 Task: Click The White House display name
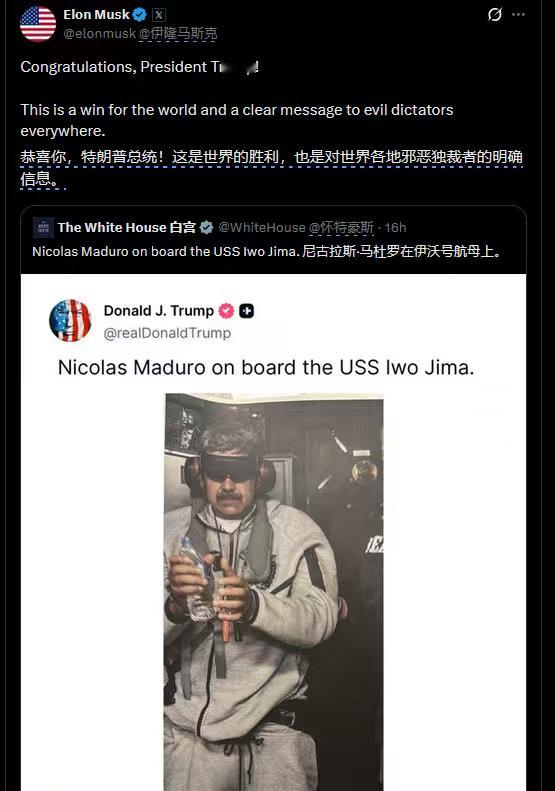(112, 228)
